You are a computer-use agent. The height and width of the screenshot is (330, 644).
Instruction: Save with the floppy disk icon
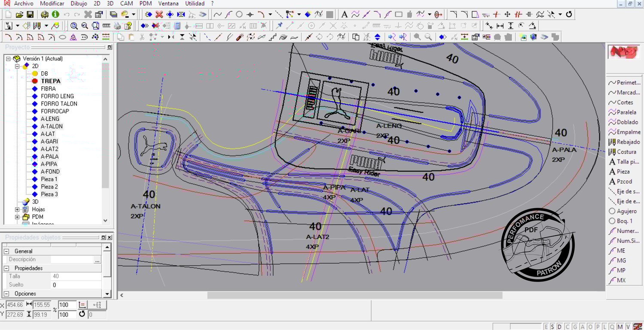[x=30, y=14]
